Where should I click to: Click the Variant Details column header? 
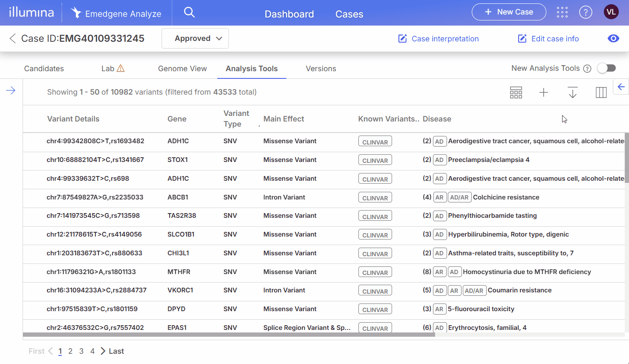pyautogui.click(x=73, y=119)
